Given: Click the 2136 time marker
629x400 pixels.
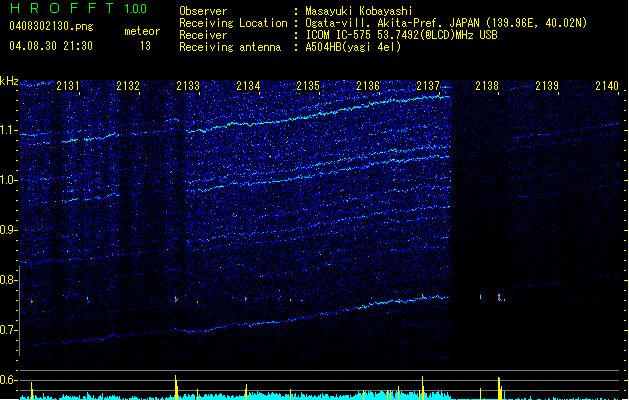Looking at the screenshot, I should tap(368, 86).
